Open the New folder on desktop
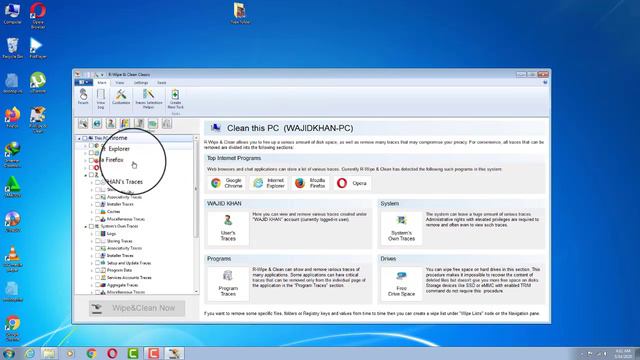This screenshot has height=360, width=640. tap(240, 13)
